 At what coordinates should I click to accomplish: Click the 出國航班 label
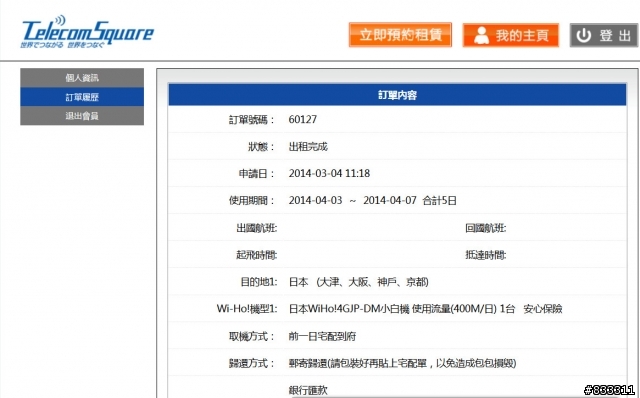(256, 228)
